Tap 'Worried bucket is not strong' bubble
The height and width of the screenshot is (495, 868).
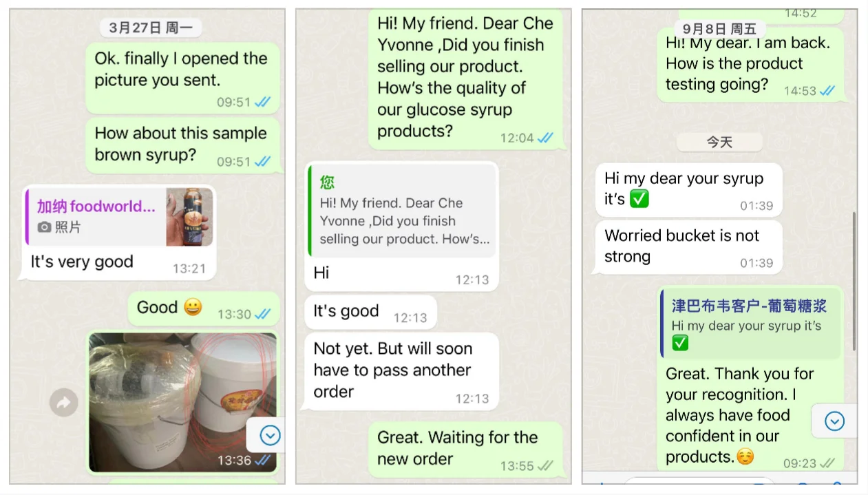point(688,247)
